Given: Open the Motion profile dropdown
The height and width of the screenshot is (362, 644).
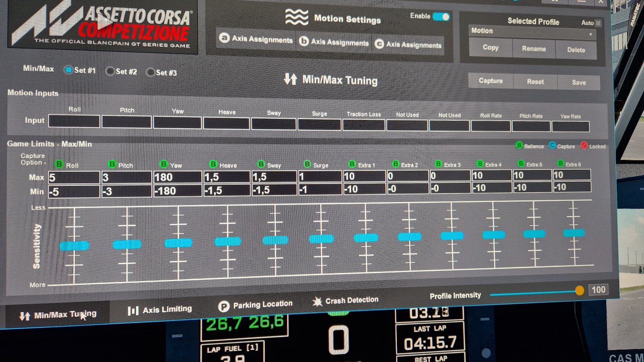Looking at the screenshot, I should click(533, 32).
